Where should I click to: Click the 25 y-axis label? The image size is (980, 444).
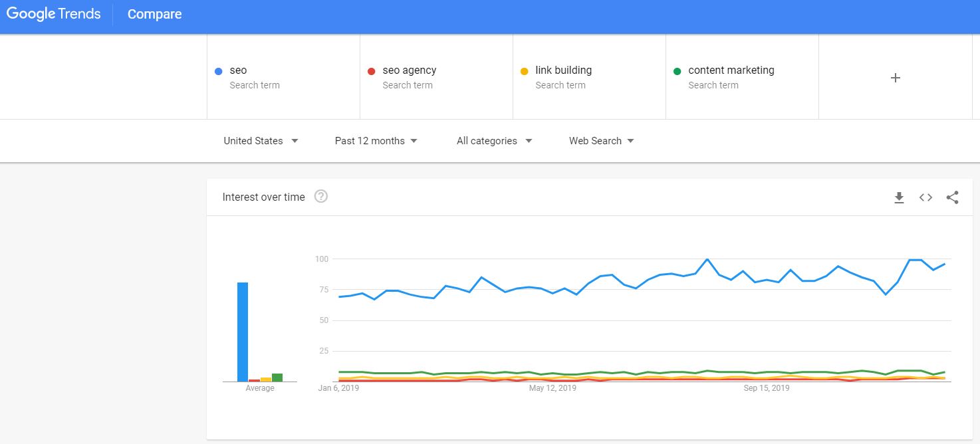tap(324, 351)
